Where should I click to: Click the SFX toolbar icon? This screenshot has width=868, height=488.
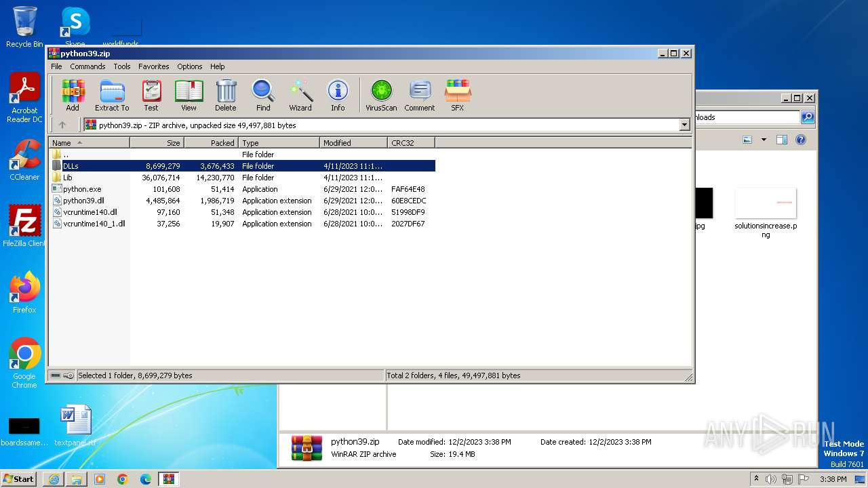click(x=458, y=96)
